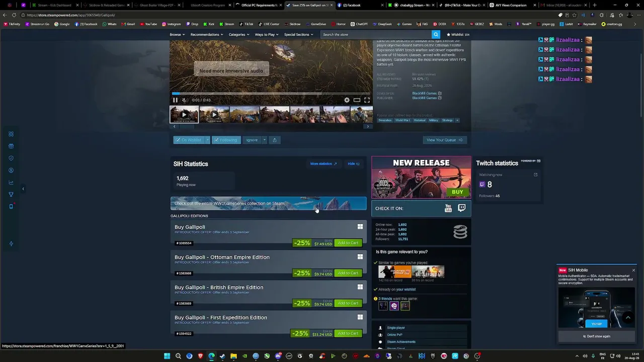Share the game using share icon
644x362 pixels.
pyautogui.click(x=274, y=140)
